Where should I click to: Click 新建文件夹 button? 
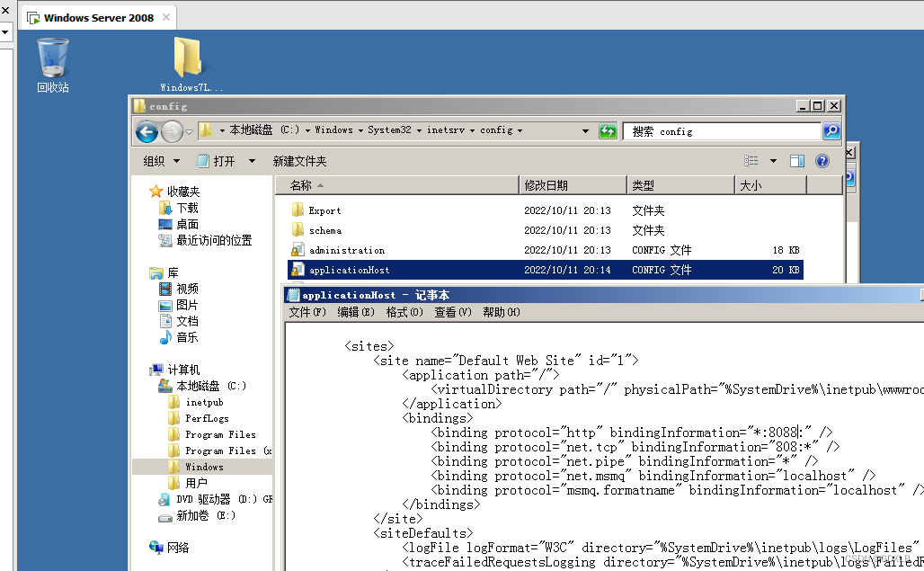(299, 161)
